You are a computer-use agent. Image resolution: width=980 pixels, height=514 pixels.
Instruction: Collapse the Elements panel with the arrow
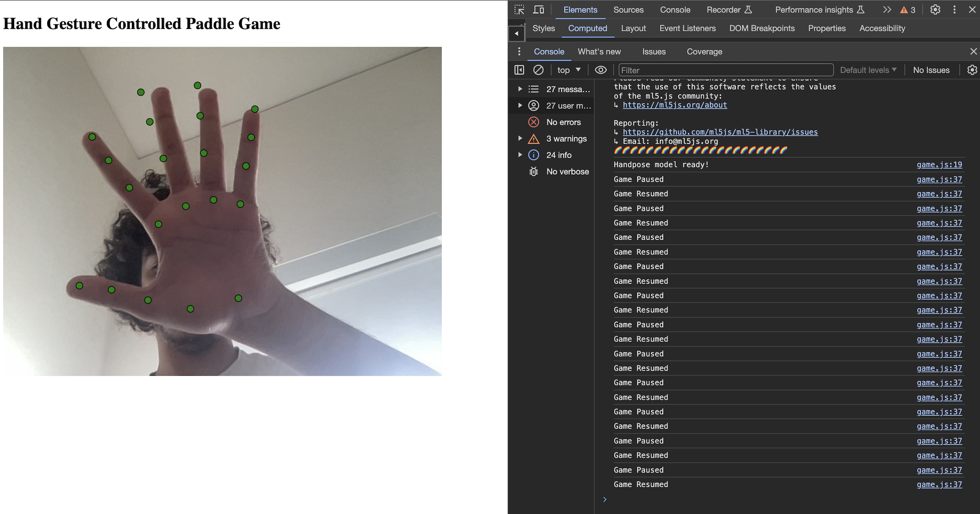pos(517,33)
